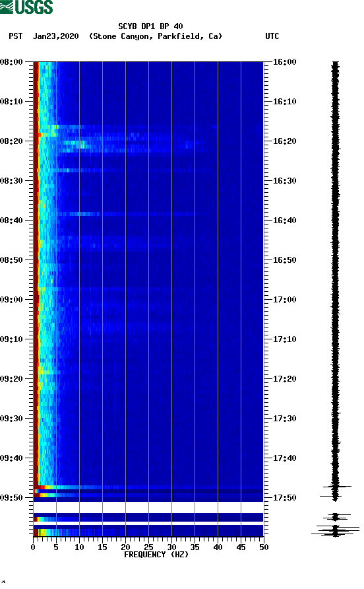This screenshot has height=589, width=364.
Task: Click the 09:30 PST time label
Action: click(11, 419)
